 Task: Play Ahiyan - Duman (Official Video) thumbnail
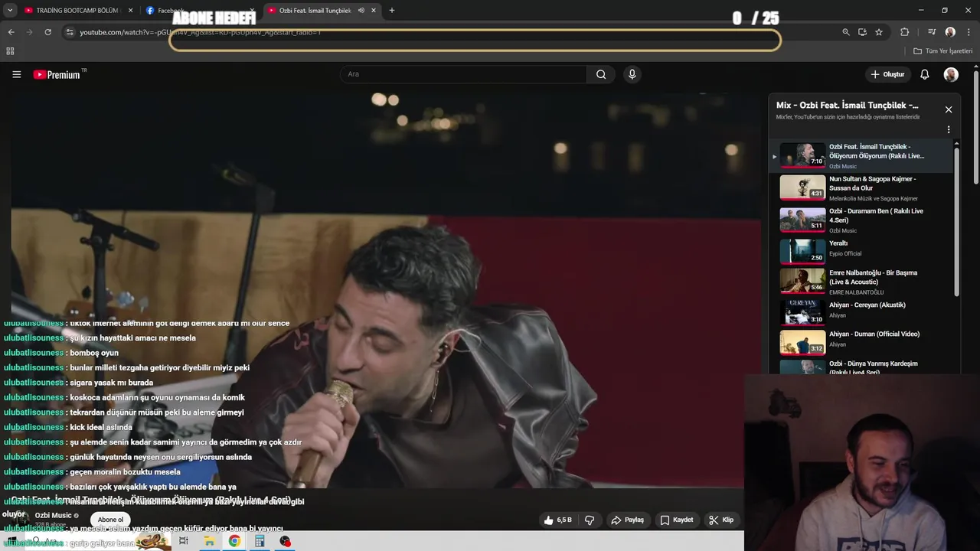802,342
